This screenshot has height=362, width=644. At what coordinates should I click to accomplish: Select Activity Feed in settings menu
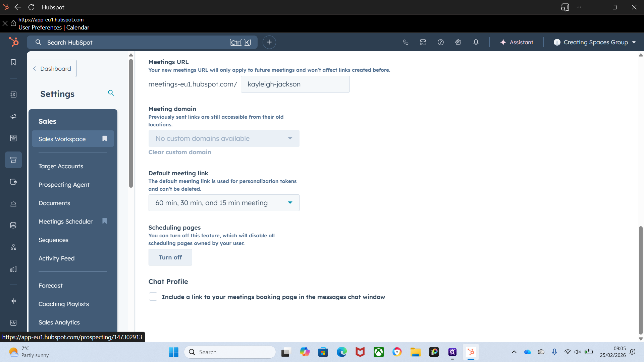tap(56, 258)
